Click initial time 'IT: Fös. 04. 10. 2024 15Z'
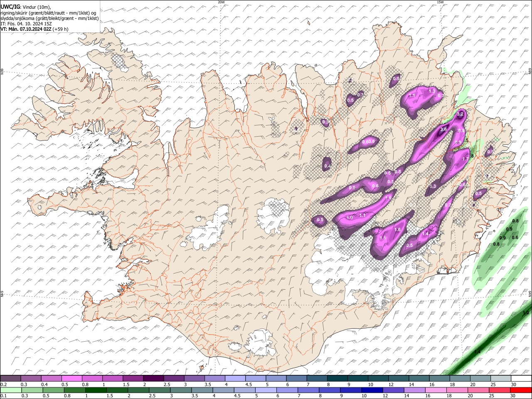Viewport: 532px width, 399px height. click(26, 24)
